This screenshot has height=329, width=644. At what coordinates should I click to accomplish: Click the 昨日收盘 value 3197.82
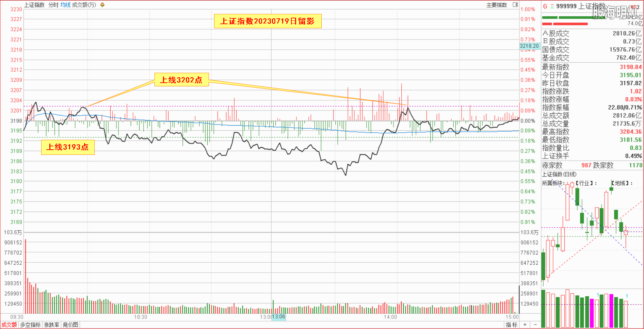pos(630,83)
